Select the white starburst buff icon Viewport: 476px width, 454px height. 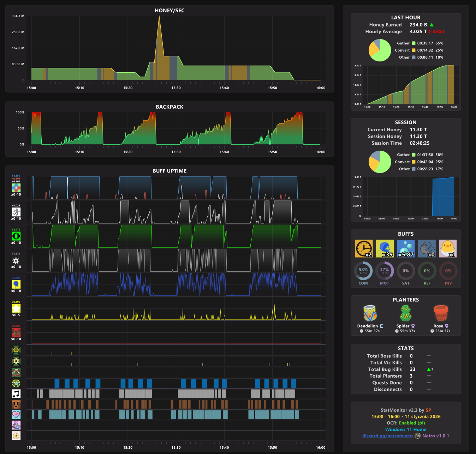pyautogui.click(x=16, y=260)
